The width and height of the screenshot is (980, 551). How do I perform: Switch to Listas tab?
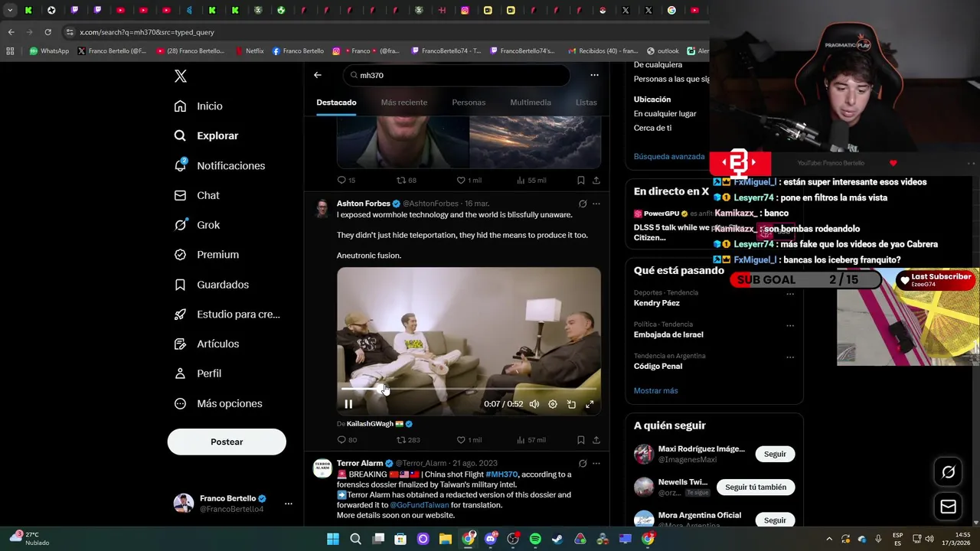tap(586, 103)
